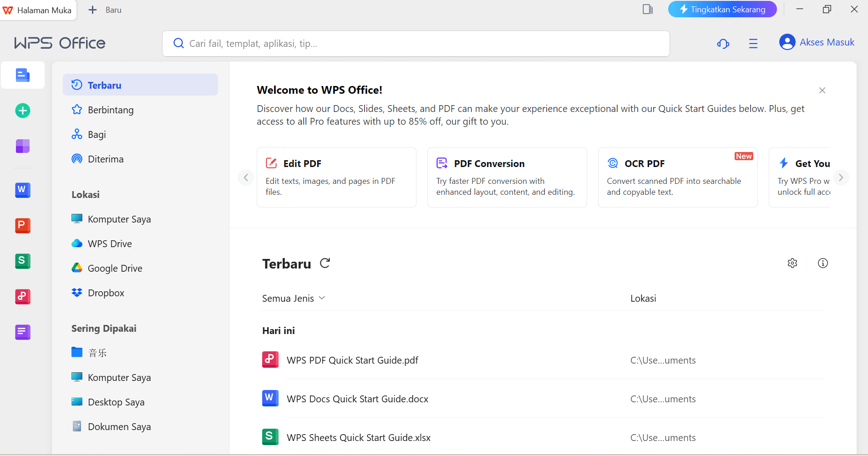Click the Tingkatkan Sekarang upgrade button

(x=722, y=9)
